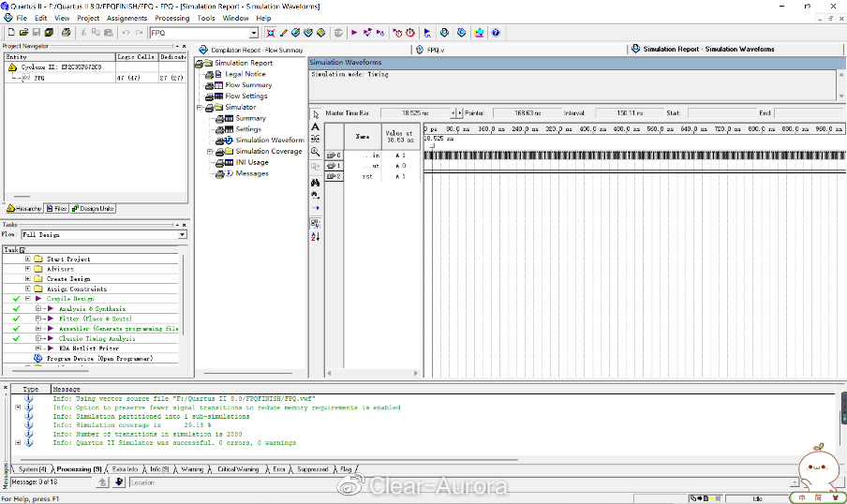The image size is (847, 504).
Task: Click the Master Time Bar left step arrow
Action: tap(453, 113)
